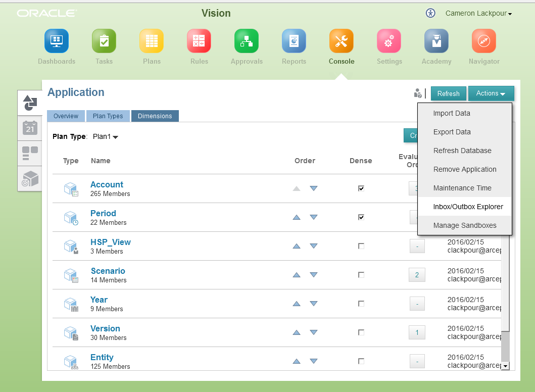This screenshot has height=392, width=535.
Task: Move Entity dimension up in order
Action: [x=297, y=361]
